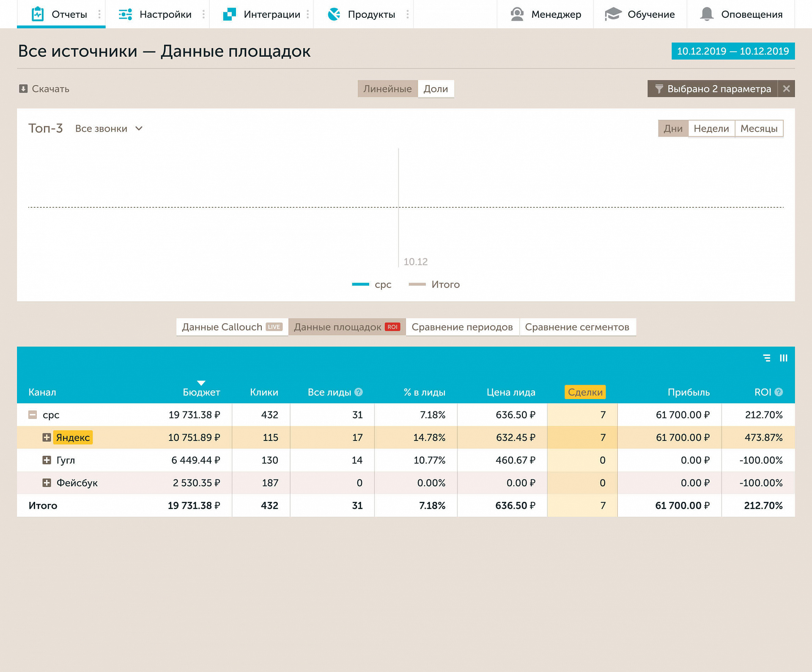Click the help icon next to ROI
The width and height of the screenshot is (812, 672).
pyautogui.click(x=779, y=392)
